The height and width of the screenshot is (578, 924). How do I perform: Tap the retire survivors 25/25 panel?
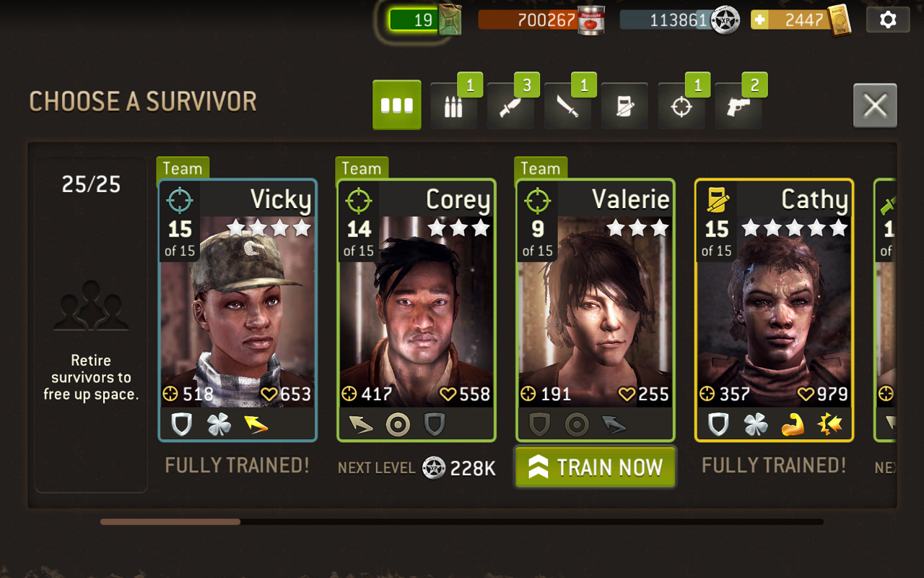tap(91, 325)
